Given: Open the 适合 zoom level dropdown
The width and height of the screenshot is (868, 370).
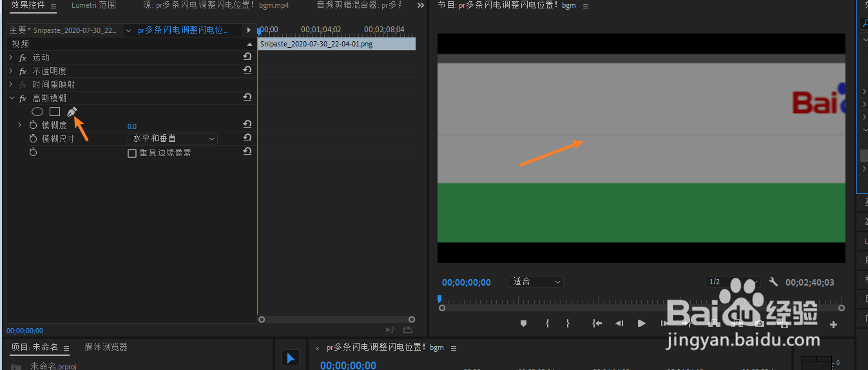Looking at the screenshot, I should tap(535, 282).
